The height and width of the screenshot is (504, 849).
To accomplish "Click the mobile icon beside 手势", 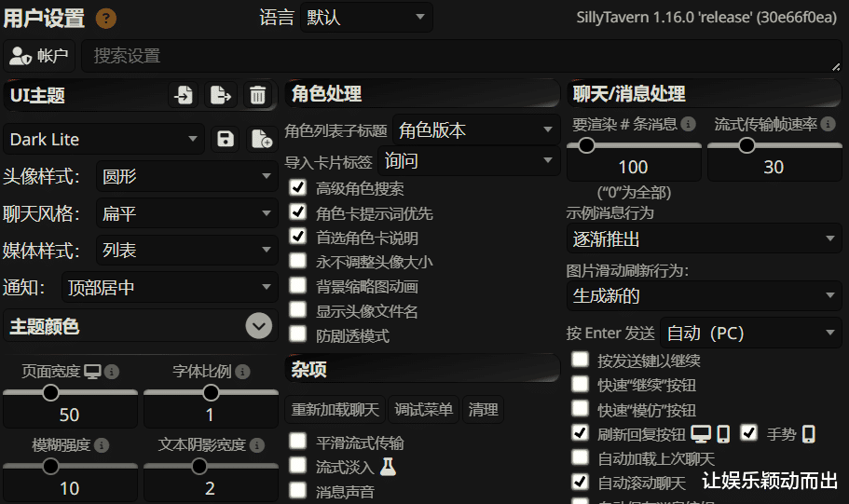I will [x=808, y=434].
